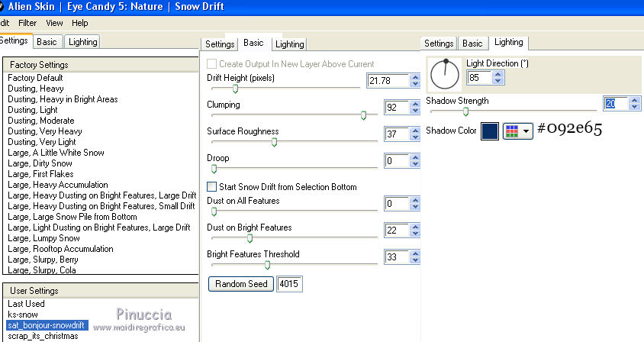Open the View menu

pos(54,23)
